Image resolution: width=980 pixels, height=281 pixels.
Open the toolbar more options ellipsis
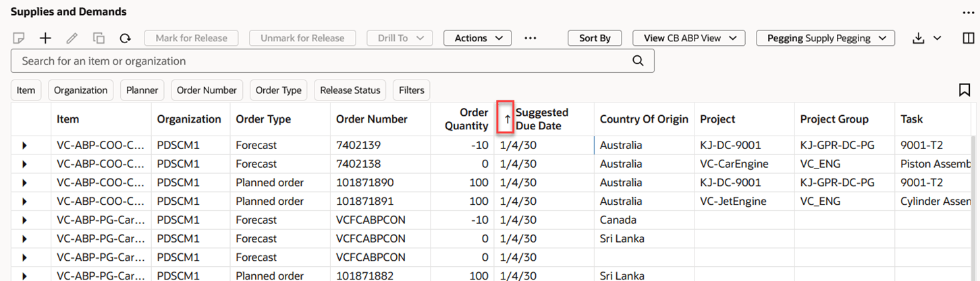click(530, 38)
